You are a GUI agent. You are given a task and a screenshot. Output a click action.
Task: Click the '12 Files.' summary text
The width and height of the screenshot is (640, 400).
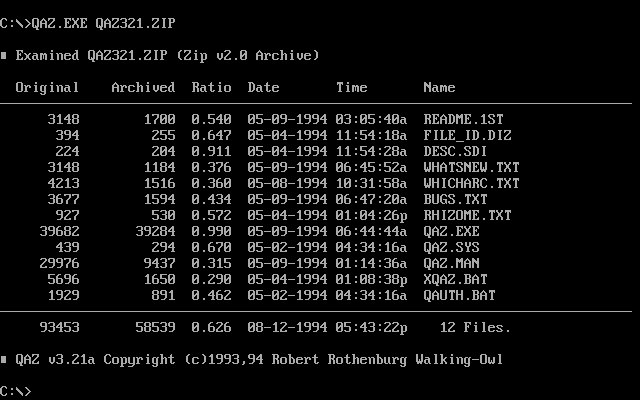coord(475,327)
